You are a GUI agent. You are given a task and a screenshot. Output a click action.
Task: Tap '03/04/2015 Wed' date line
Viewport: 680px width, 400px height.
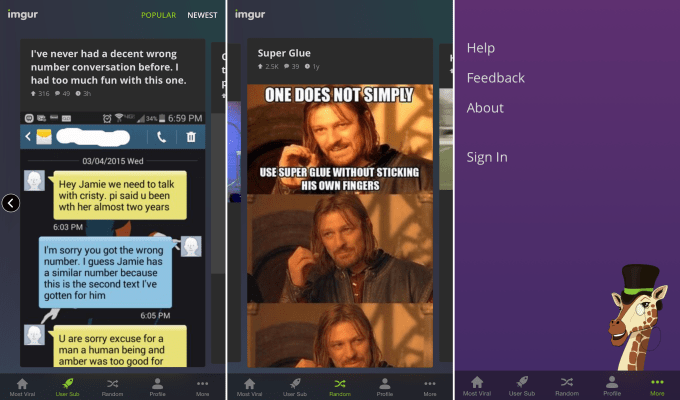pyautogui.click(x=113, y=161)
